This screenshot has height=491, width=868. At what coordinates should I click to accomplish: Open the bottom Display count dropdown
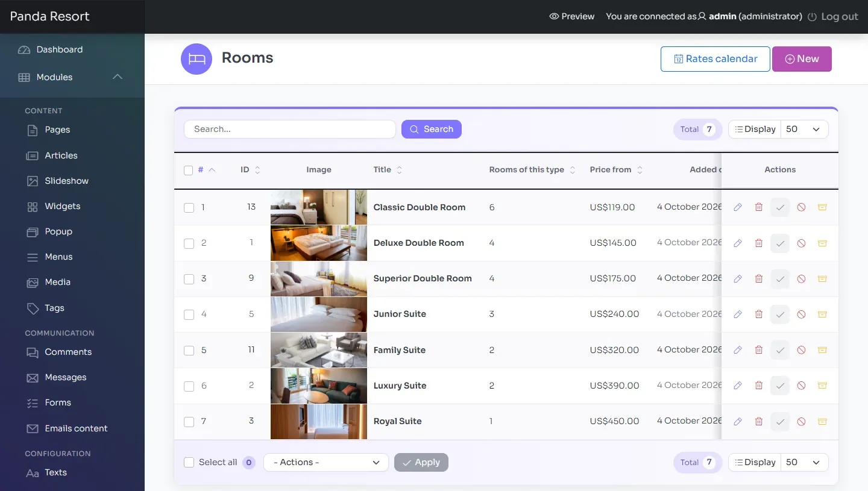click(804, 462)
